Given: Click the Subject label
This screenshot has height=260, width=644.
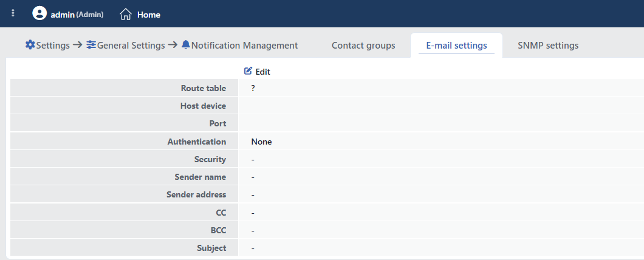Looking at the screenshot, I should 211,248.
